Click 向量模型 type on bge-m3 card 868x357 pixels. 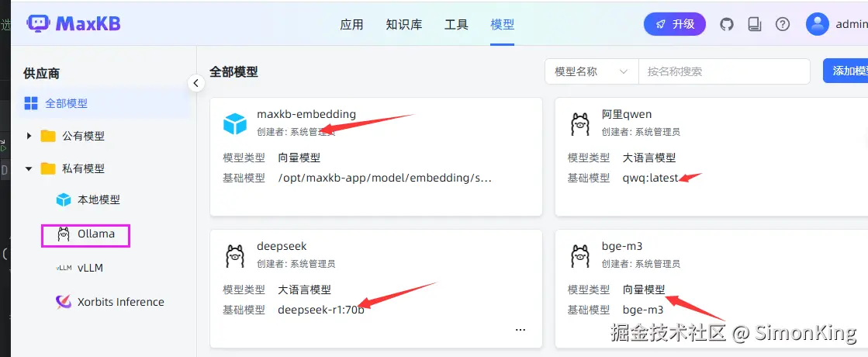click(x=644, y=289)
